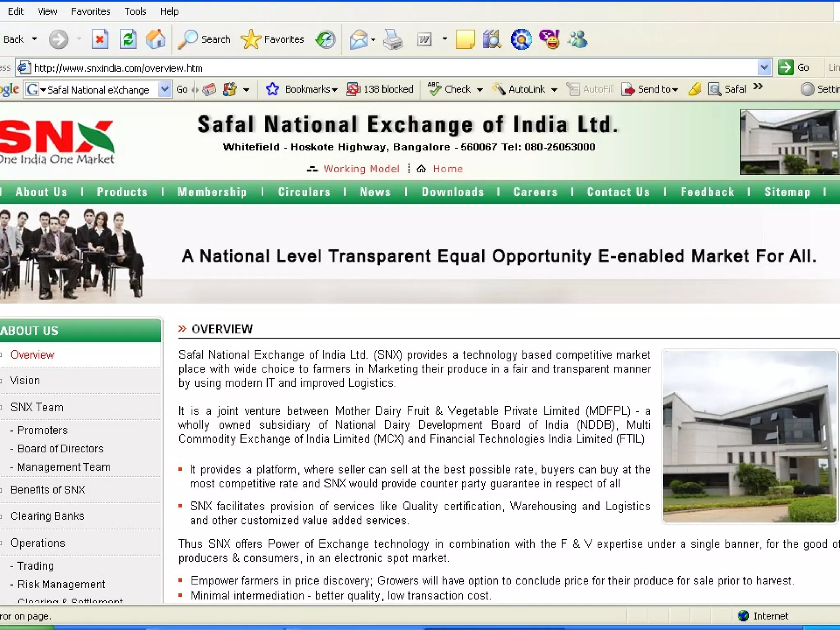Expand the address bar URL dropdown
This screenshot has height=630, width=840.
(764, 67)
